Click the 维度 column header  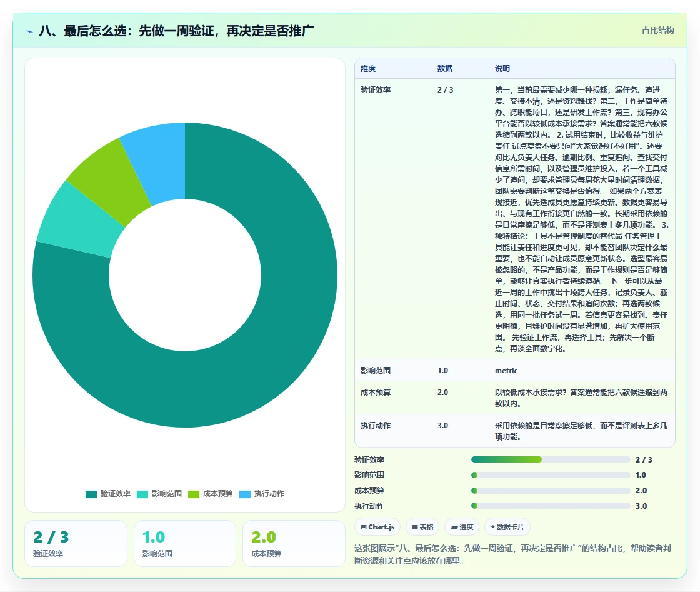click(x=368, y=68)
